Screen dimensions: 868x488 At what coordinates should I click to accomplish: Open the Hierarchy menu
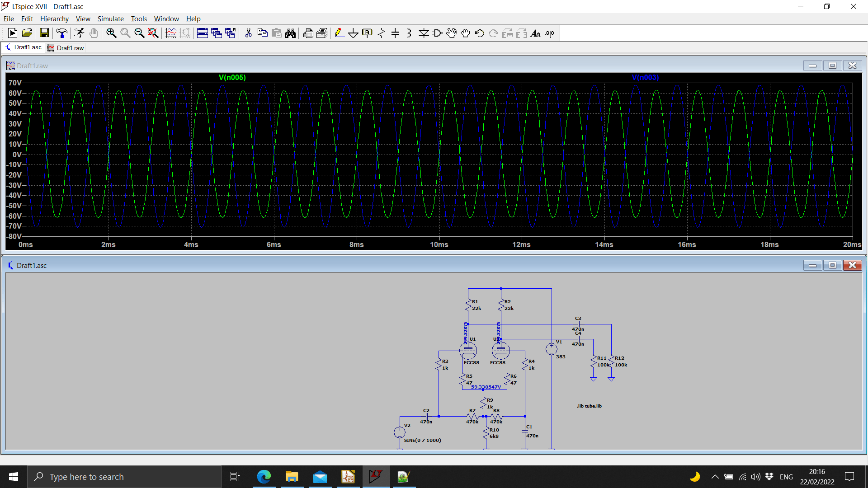54,19
